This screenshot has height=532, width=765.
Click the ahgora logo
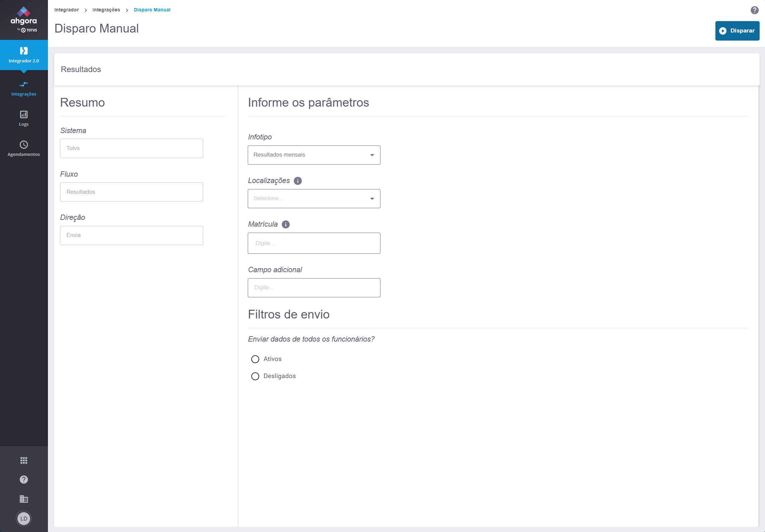coord(23,19)
